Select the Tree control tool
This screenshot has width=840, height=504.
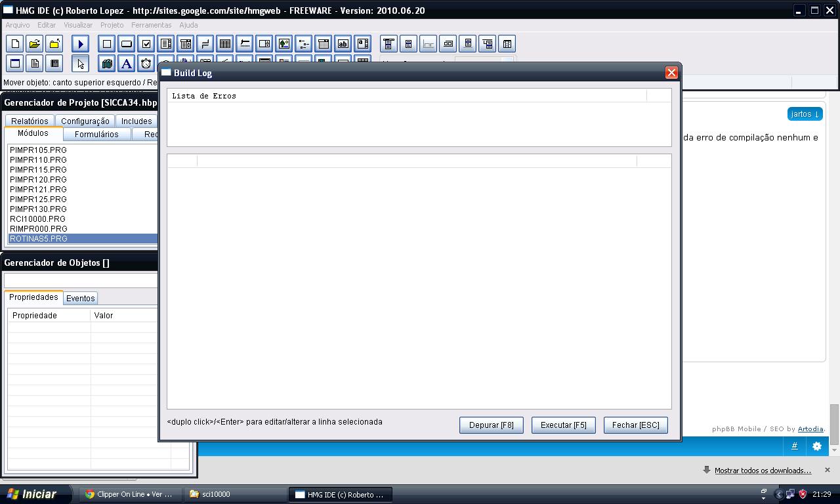pyautogui.click(x=304, y=44)
